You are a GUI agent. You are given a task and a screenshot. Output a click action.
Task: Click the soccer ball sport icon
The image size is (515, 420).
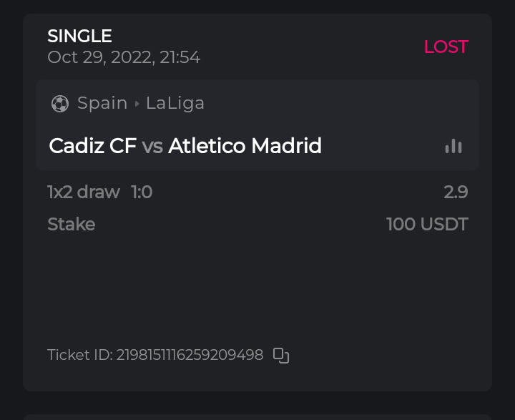pyautogui.click(x=60, y=104)
